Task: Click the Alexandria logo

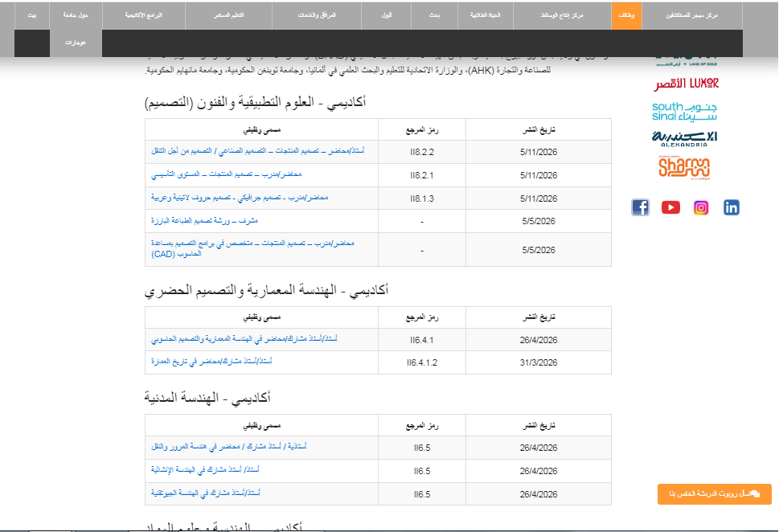Action: pos(685,138)
